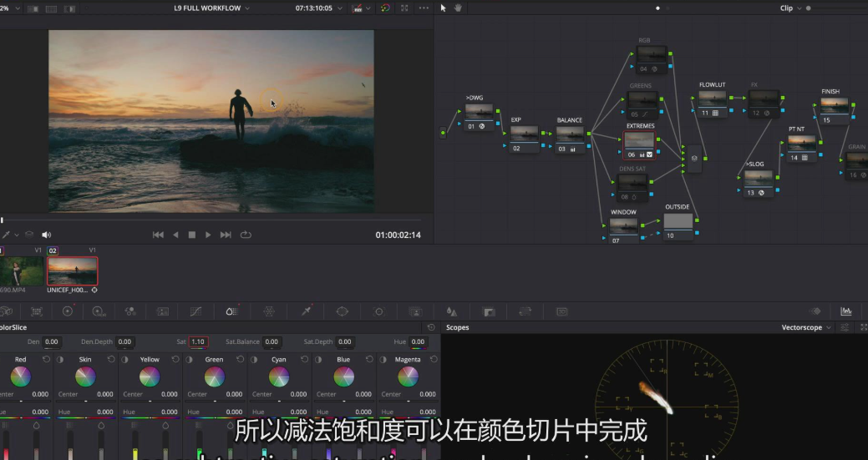Select the clip 01 thumbnail
Image resolution: width=868 pixels, height=460 pixels.
coord(21,271)
